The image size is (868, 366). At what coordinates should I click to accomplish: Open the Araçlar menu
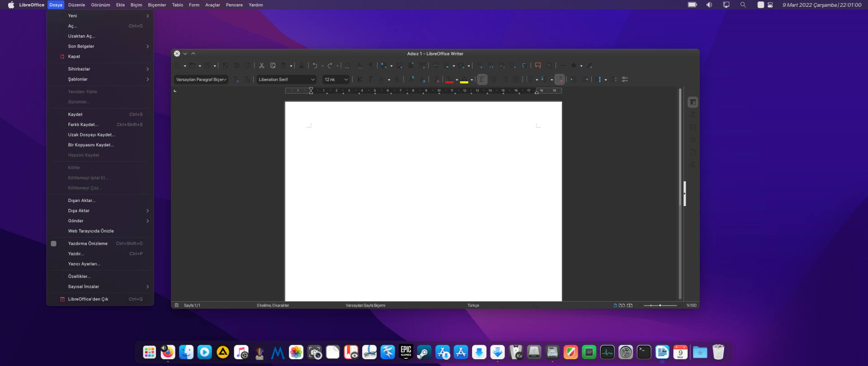coord(212,5)
